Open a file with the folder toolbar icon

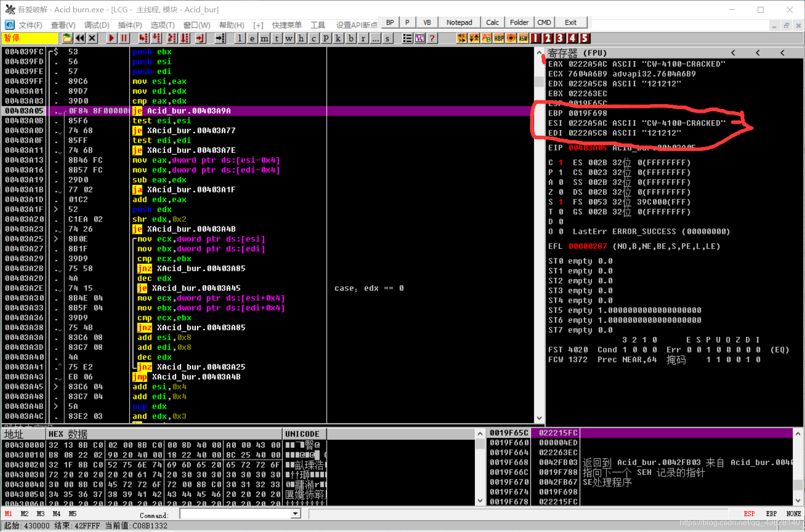click(67, 38)
